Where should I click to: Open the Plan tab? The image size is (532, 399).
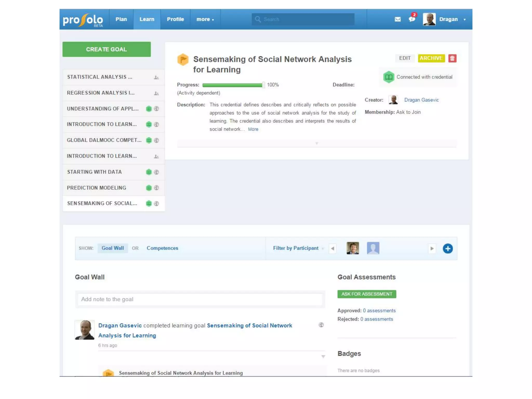click(121, 19)
